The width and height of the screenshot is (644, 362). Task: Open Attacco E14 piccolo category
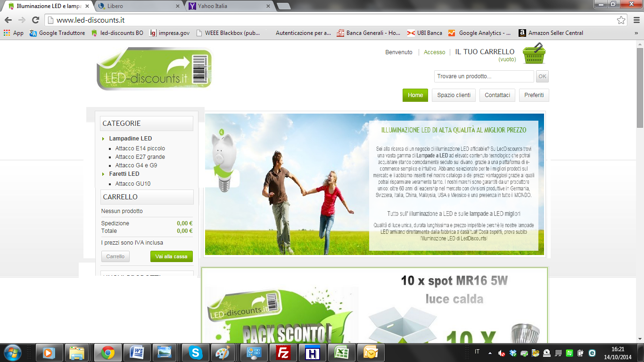click(x=140, y=148)
